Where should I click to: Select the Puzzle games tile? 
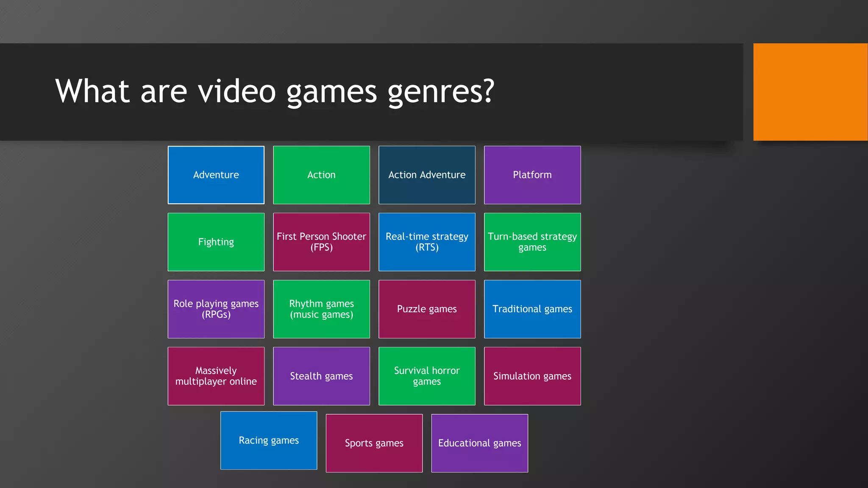coord(427,309)
